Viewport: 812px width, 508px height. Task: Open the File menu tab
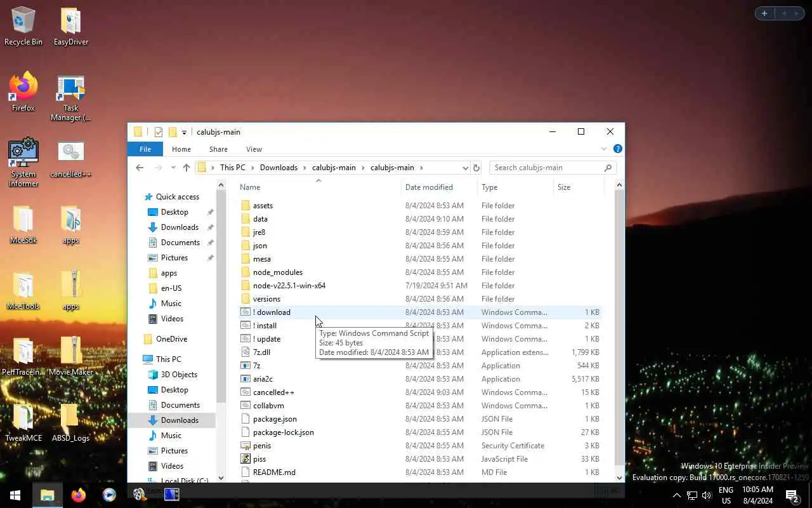click(145, 149)
